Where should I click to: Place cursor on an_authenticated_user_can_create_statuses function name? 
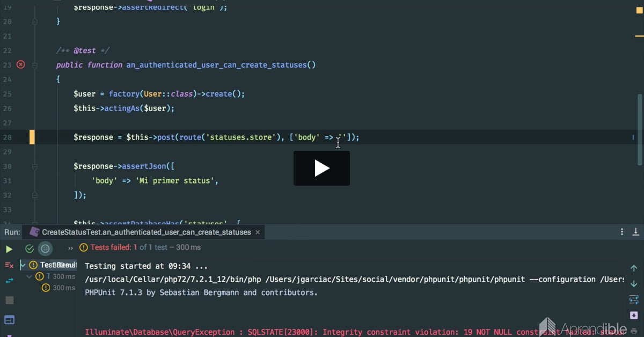click(217, 65)
